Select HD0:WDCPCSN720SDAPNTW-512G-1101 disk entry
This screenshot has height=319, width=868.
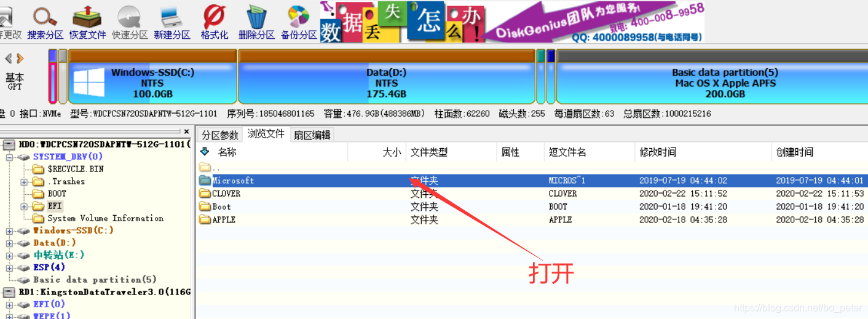click(x=105, y=144)
